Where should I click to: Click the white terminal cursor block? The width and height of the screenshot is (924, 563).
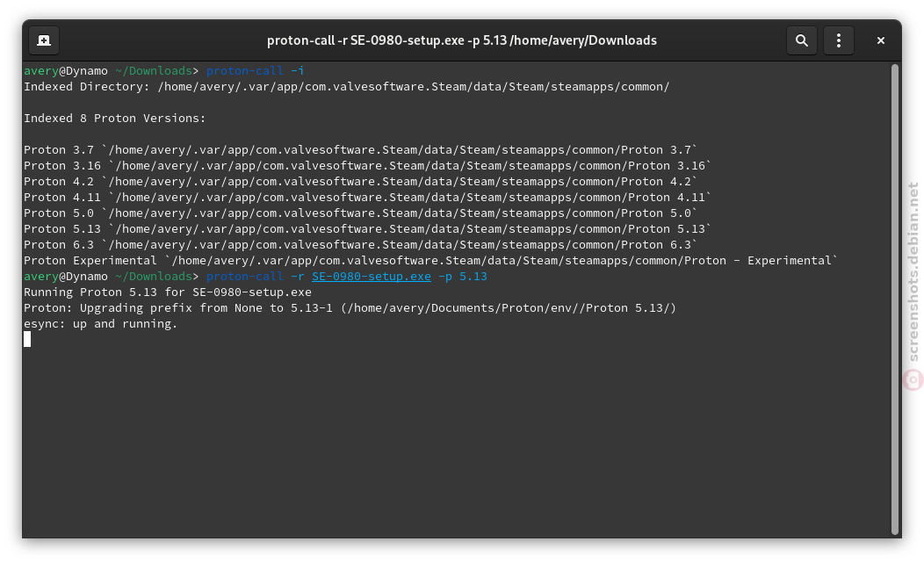(27, 340)
